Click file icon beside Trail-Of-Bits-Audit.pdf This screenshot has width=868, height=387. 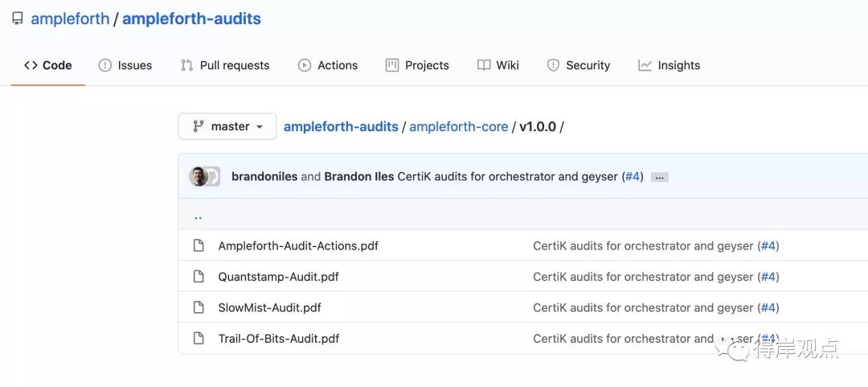coord(199,338)
